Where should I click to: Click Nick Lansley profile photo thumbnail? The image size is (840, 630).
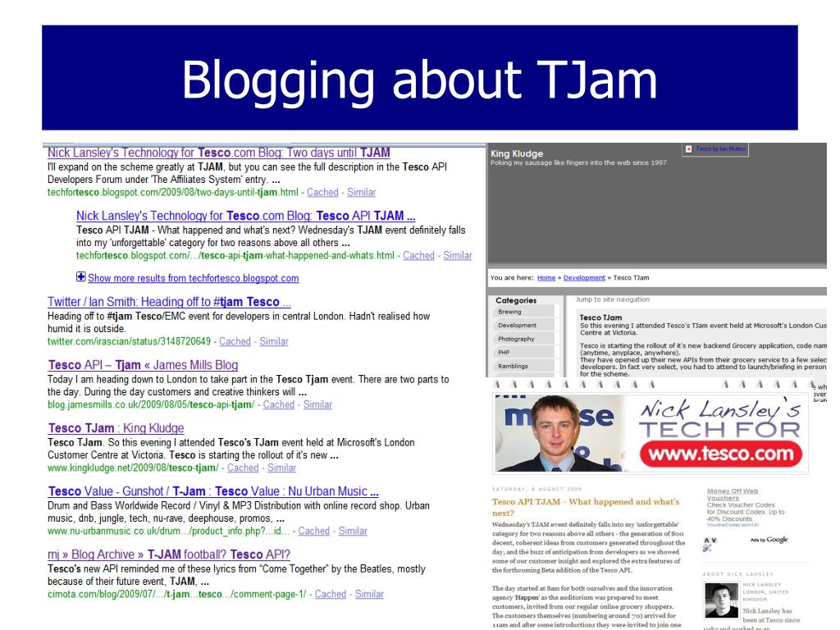(721, 600)
